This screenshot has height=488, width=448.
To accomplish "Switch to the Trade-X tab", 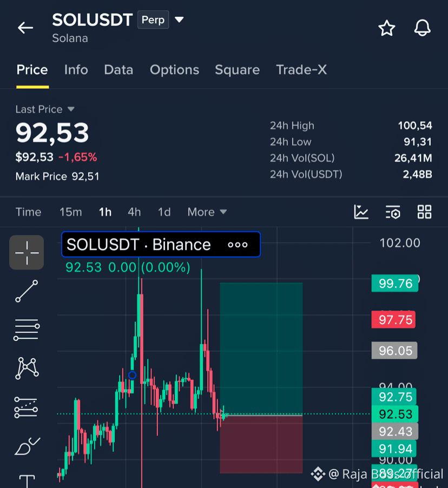I will point(301,70).
